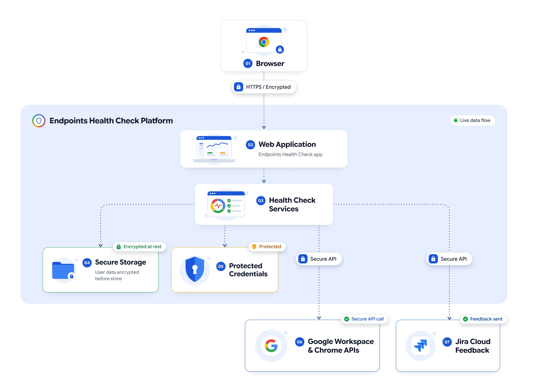Click green lock in Encrypted at rest tag
This screenshot has width=536, height=392.
[x=118, y=247]
